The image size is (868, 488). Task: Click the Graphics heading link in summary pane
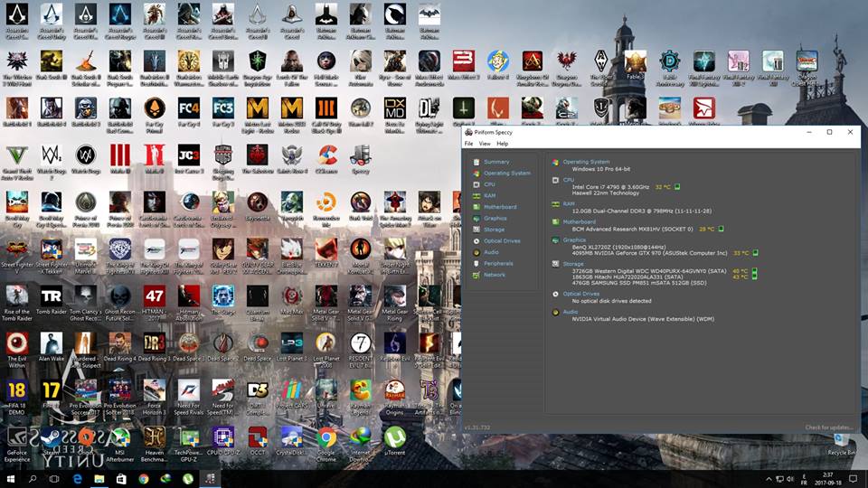574,239
